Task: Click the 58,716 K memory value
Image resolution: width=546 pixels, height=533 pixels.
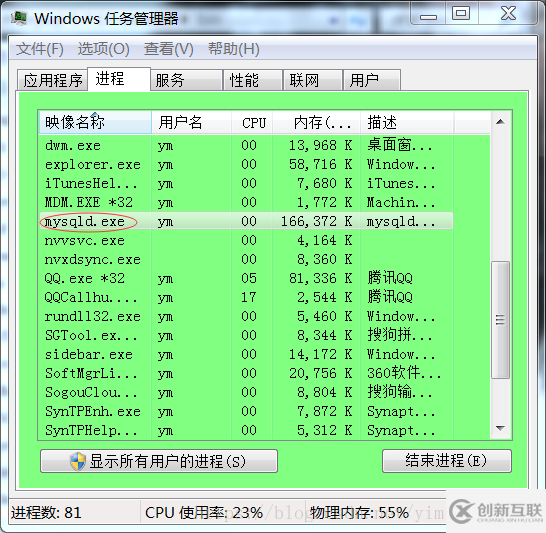Action: coord(321,164)
